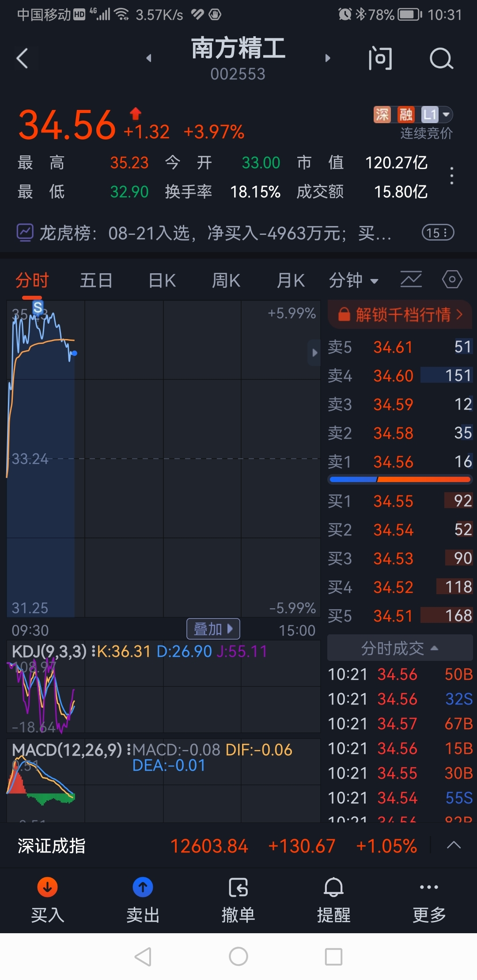Tap the 叠加 overlay button

(x=213, y=629)
